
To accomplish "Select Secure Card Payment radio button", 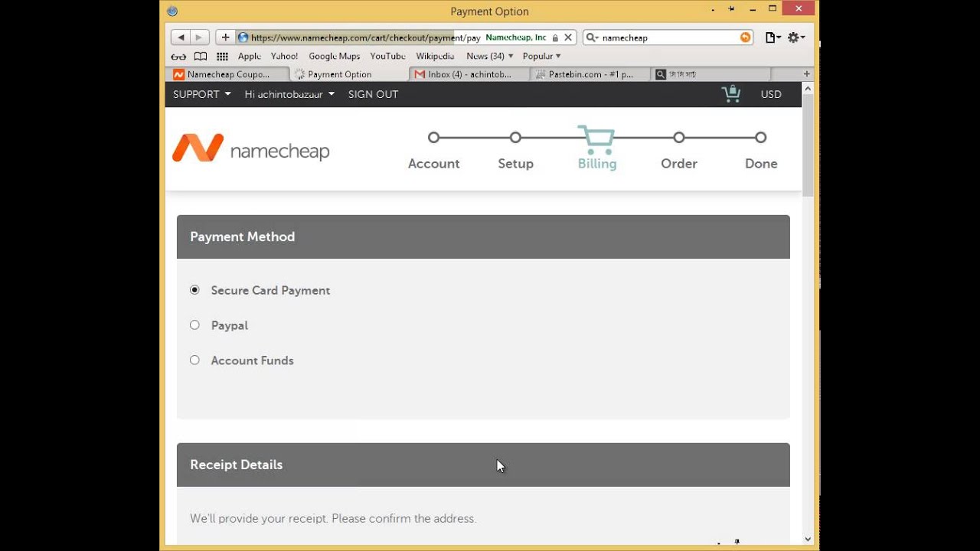I will [x=194, y=290].
